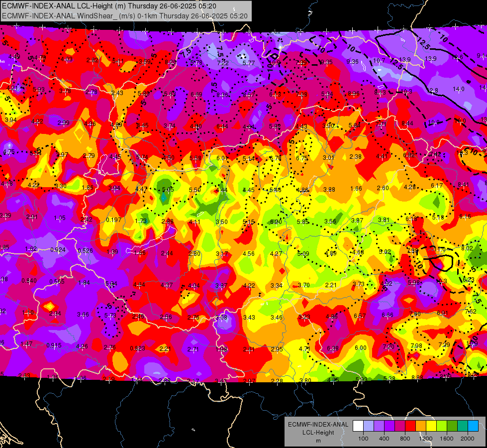Click the '2.60' data point
Image resolution: width=487 pixels, height=448 pixels.
pyautogui.click(x=383, y=188)
